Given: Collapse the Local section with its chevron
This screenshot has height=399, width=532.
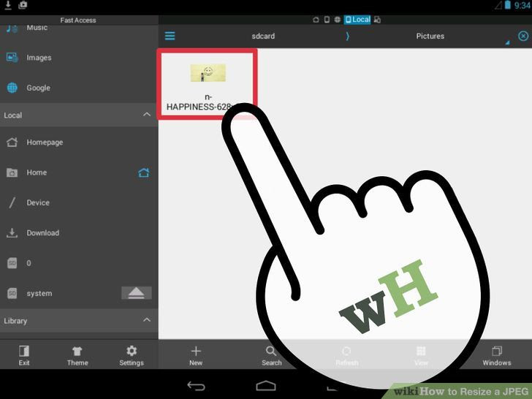Looking at the screenshot, I should 147,115.
